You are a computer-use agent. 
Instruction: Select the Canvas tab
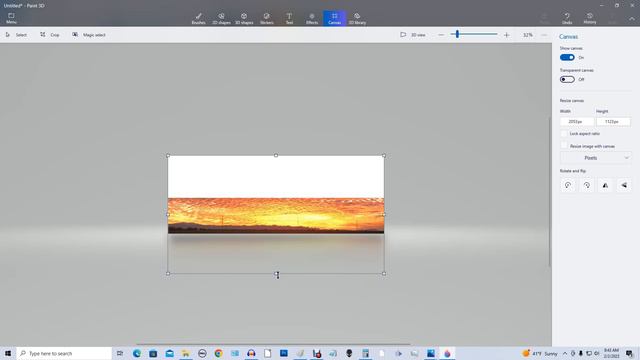click(334, 18)
